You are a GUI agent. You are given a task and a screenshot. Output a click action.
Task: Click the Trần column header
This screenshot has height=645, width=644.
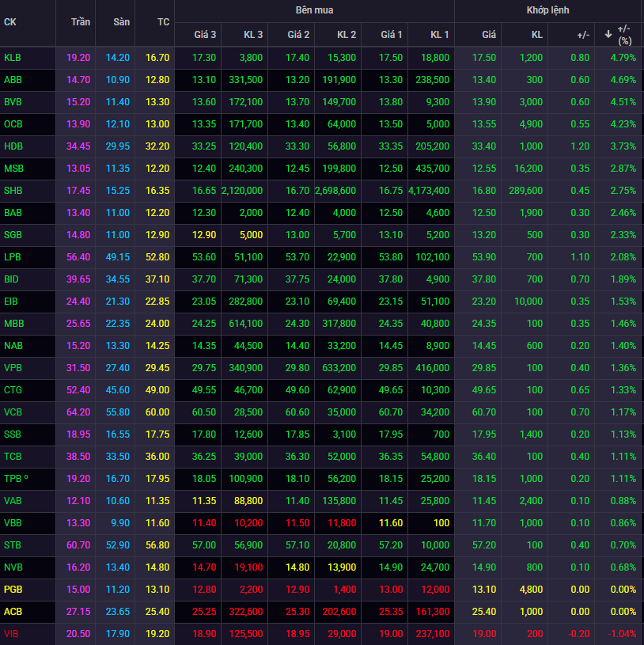tap(80, 22)
